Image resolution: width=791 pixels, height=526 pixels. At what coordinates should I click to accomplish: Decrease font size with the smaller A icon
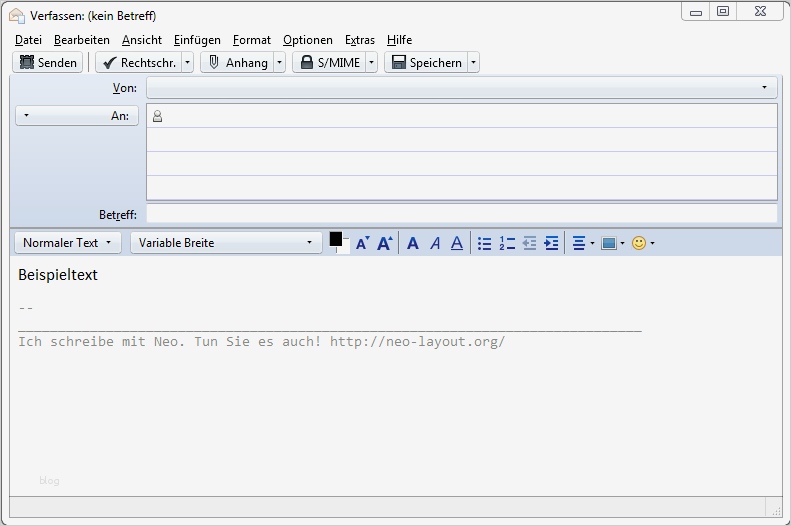point(363,244)
